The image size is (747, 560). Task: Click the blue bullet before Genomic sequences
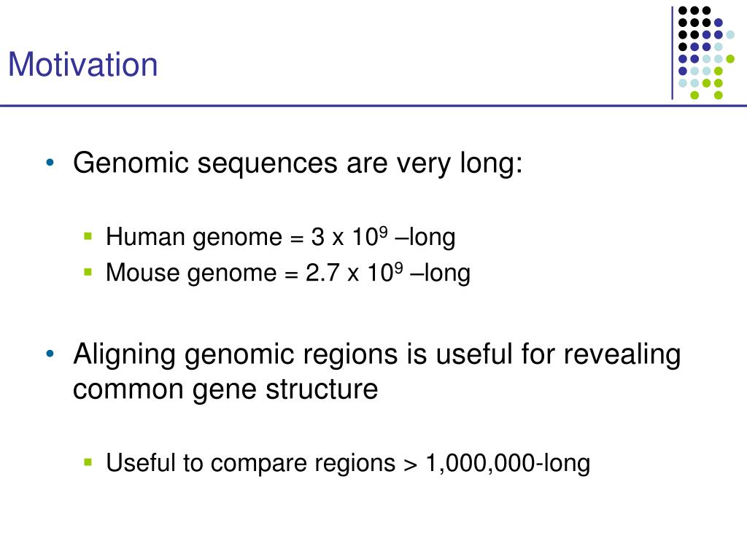50,163
